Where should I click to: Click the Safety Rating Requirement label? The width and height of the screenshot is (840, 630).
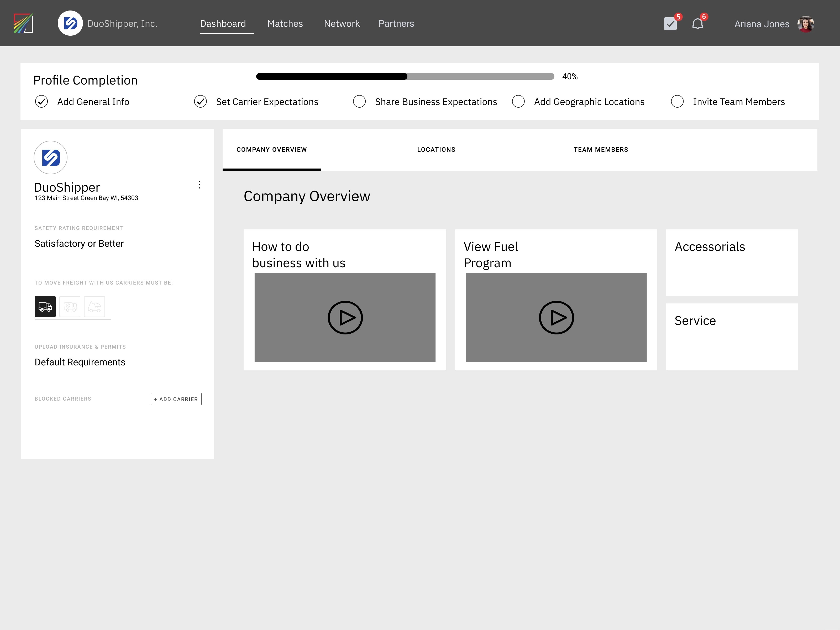(x=78, y=228)
